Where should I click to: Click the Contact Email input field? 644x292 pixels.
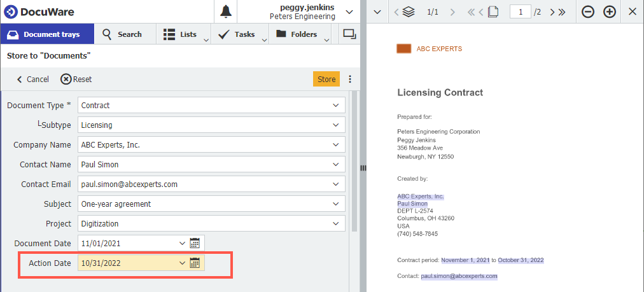click(204, 184)
